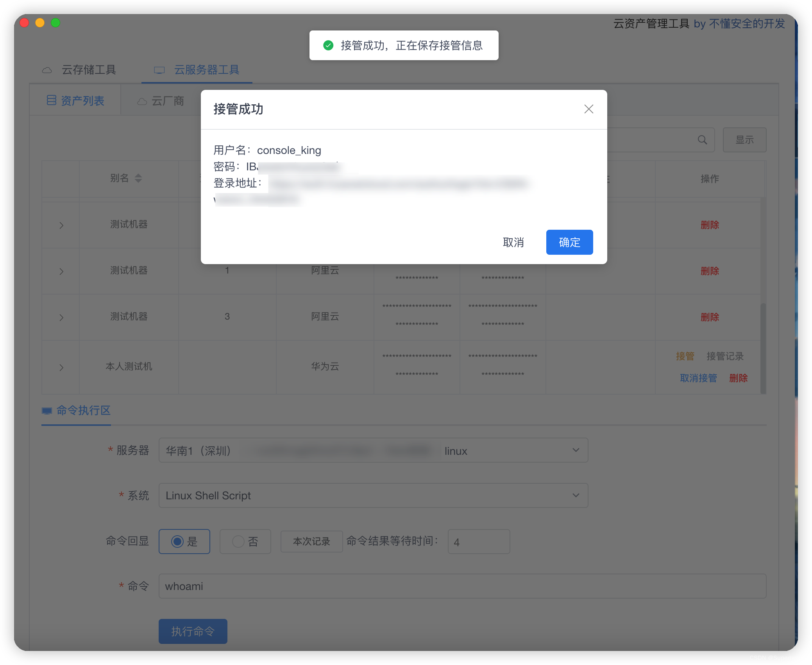Image resolution: width=812 pixels, height=665 pixels.
Task: Click the 确定 button in the dialog
Action: click(569, 242)
